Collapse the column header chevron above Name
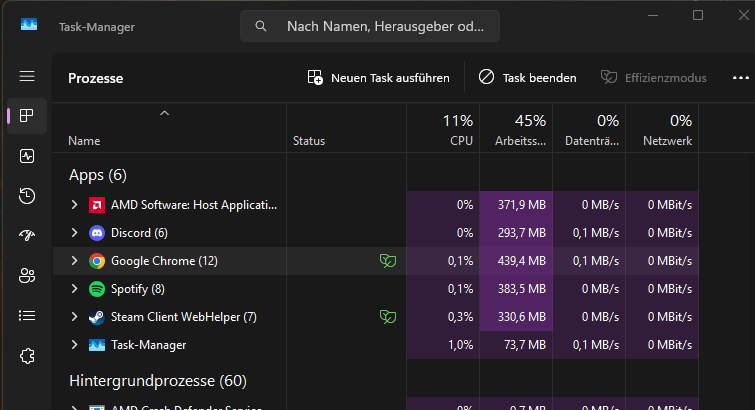 tap(164, 113)
